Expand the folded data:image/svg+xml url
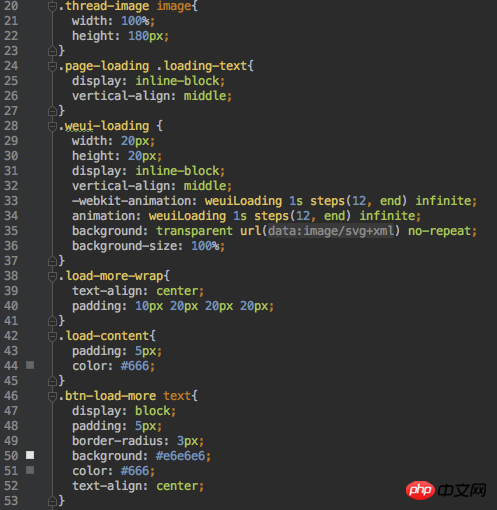This screenshot has width=497, height=510. (x=331, y=231)
